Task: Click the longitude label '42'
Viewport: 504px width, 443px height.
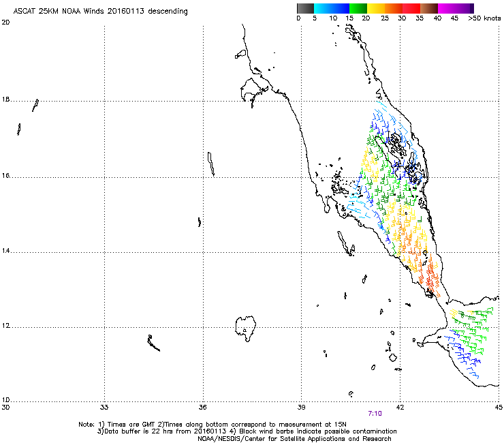Action: [x=400, y=408]
